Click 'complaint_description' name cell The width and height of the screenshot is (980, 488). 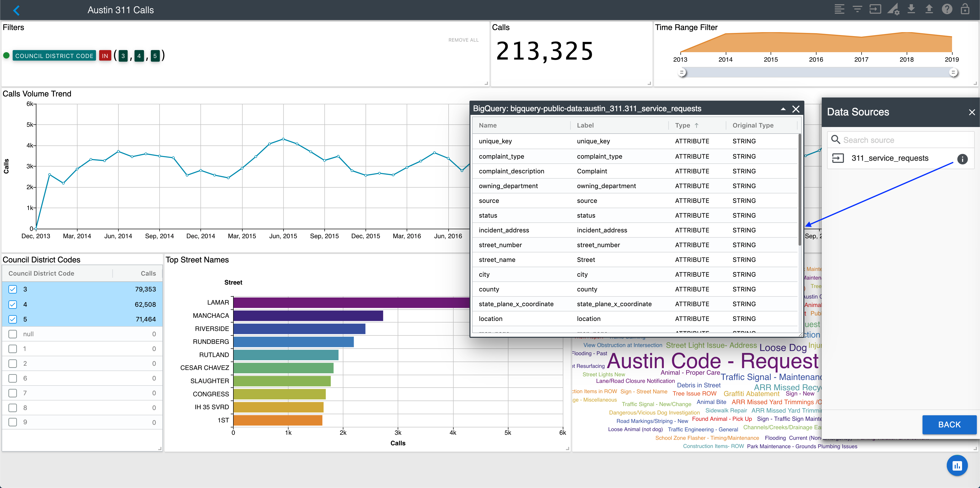coord(511,171)
